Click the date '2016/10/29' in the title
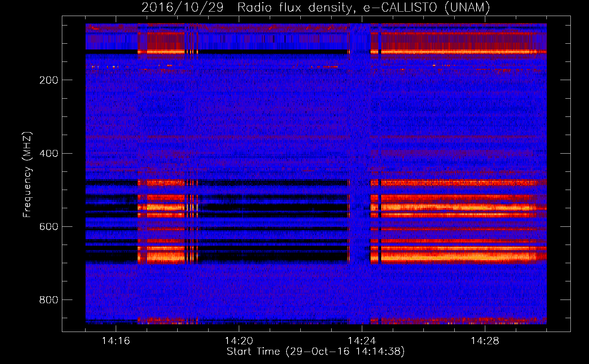The width and height of the screenshot is (589, 364). click(182, 7)
